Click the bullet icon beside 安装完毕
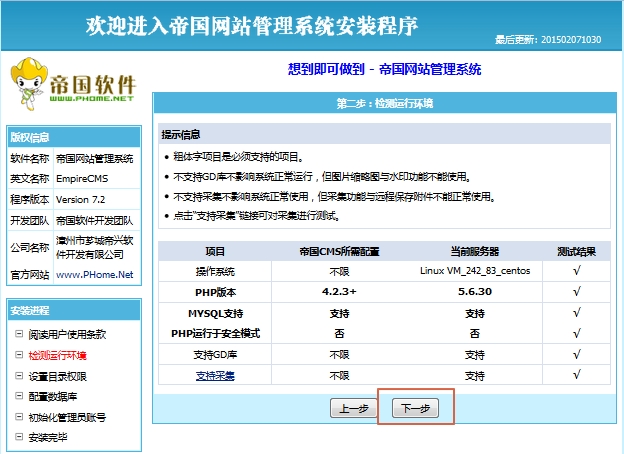This screenshot has height=454, width=624. [18, 438]
